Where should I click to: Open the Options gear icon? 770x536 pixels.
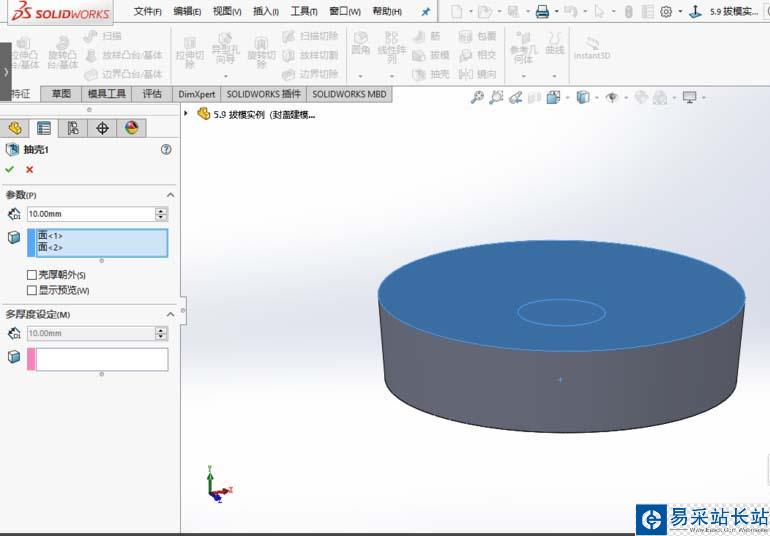tap(666, 11)
